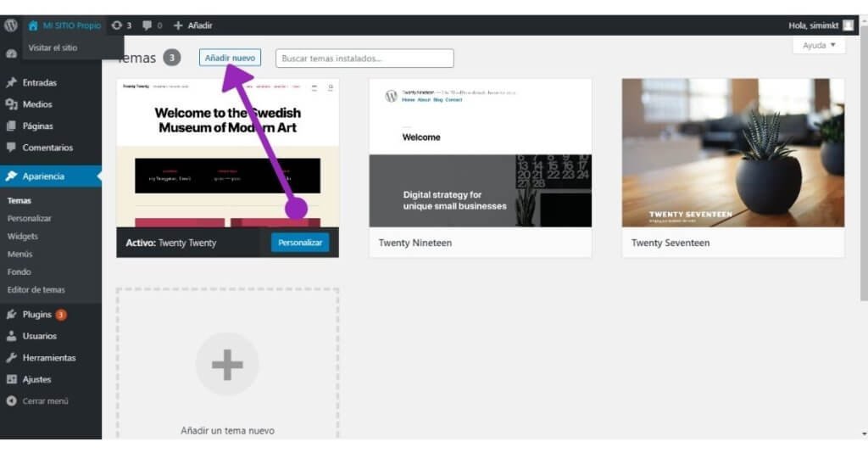Click the Plugins badge showing 3
The height and width of the screenshot is (453, 868).
pyautogui.click(x=61, y=315)
